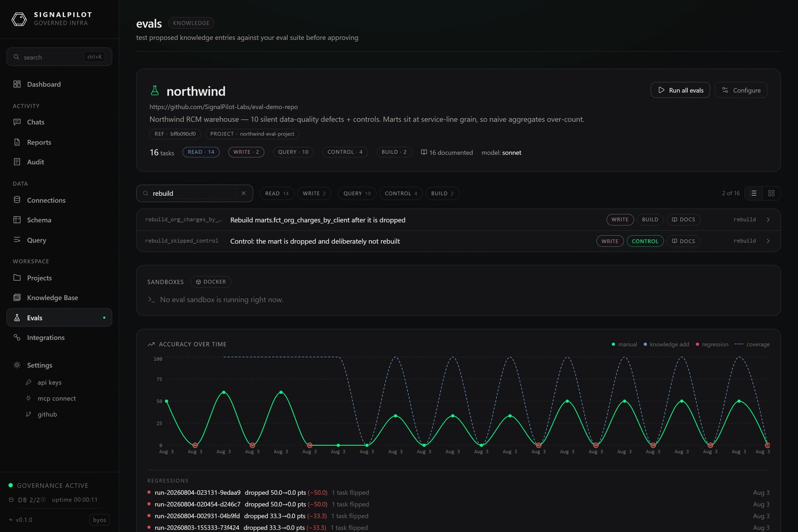Viewport: 798px width, 532px height.
Task: Switch to list view
Action: [753, 193]
